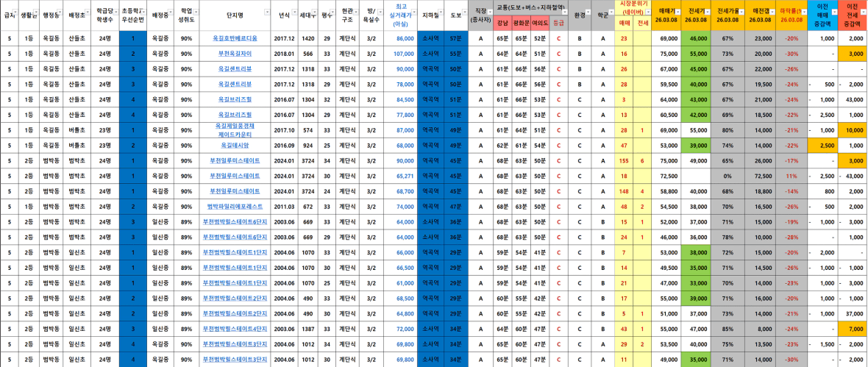Open the 옥길제일풍경채 제이드카운티 link
This screenshot has height=367, width=868.
tap(235, 130)
